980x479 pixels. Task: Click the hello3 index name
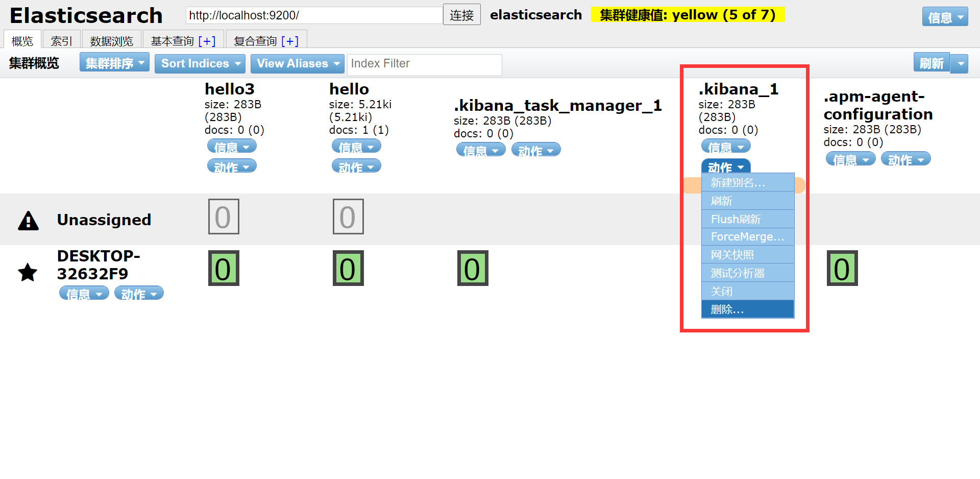click(230, 89)
